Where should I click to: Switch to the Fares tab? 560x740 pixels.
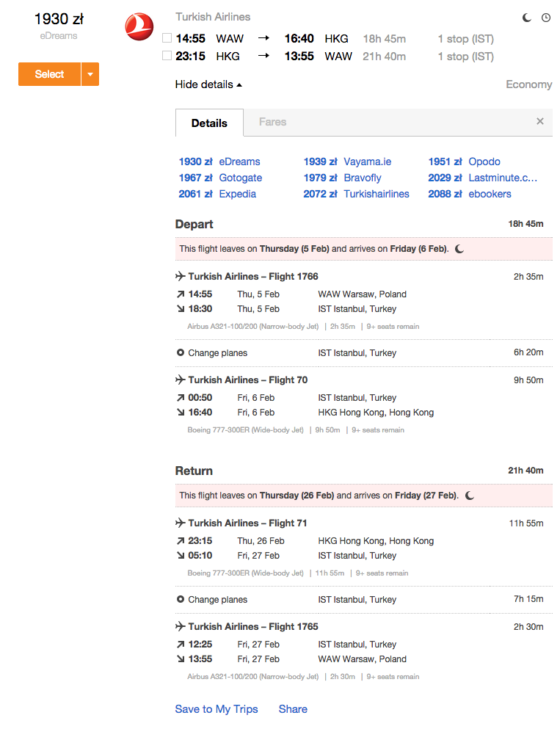point(273,122)
